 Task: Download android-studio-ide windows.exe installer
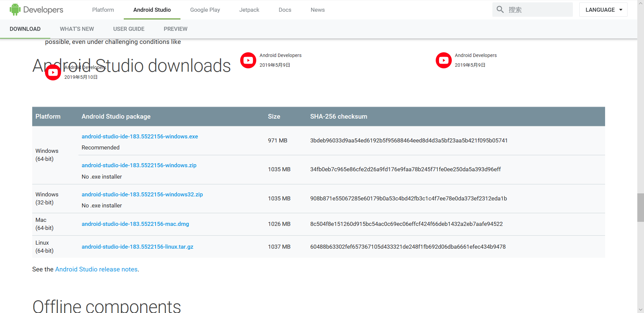point(140,136)
